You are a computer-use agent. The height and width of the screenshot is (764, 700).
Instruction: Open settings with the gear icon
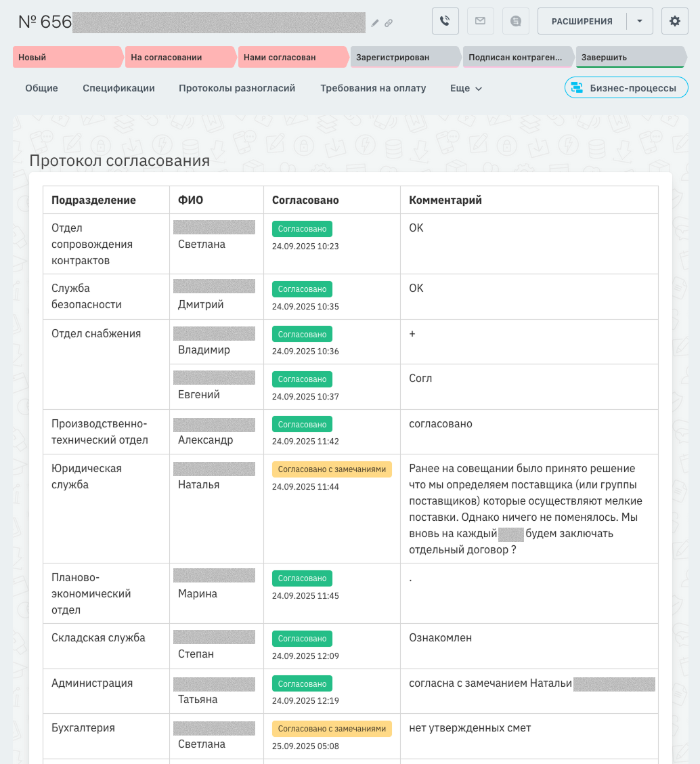tap(674, 21)
